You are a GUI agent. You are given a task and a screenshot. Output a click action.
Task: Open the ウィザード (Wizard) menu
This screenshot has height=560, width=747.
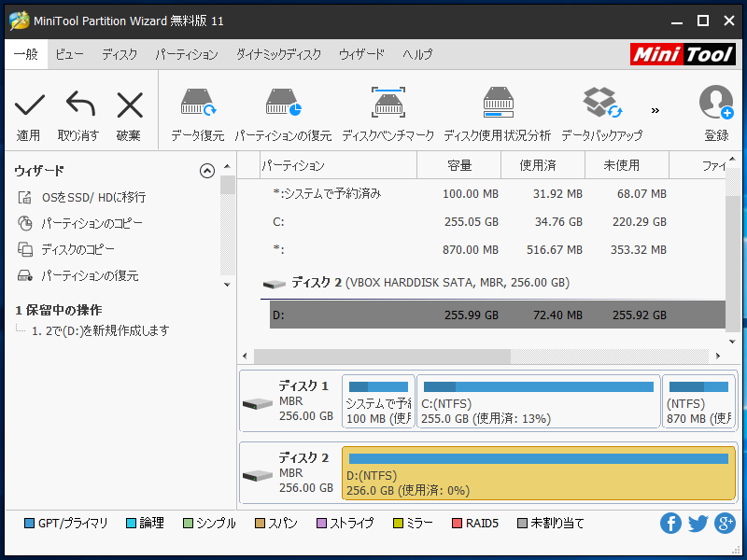[361, 54]
